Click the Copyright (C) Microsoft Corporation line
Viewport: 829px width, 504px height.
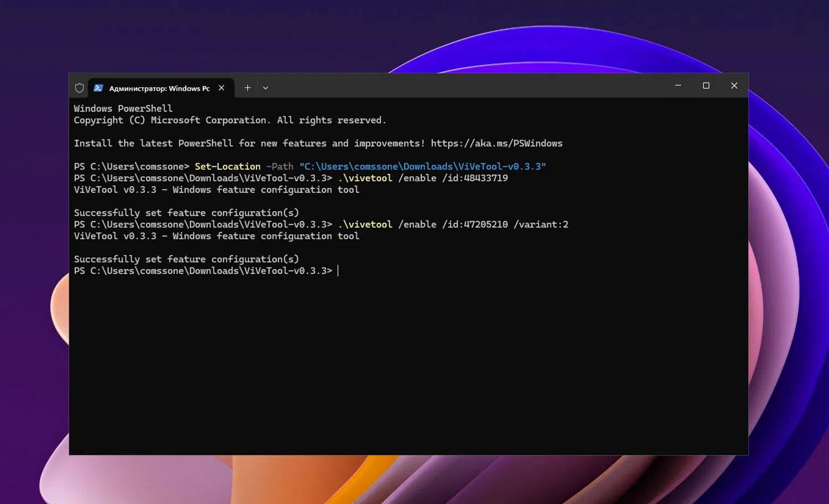[x=230, y=120]
